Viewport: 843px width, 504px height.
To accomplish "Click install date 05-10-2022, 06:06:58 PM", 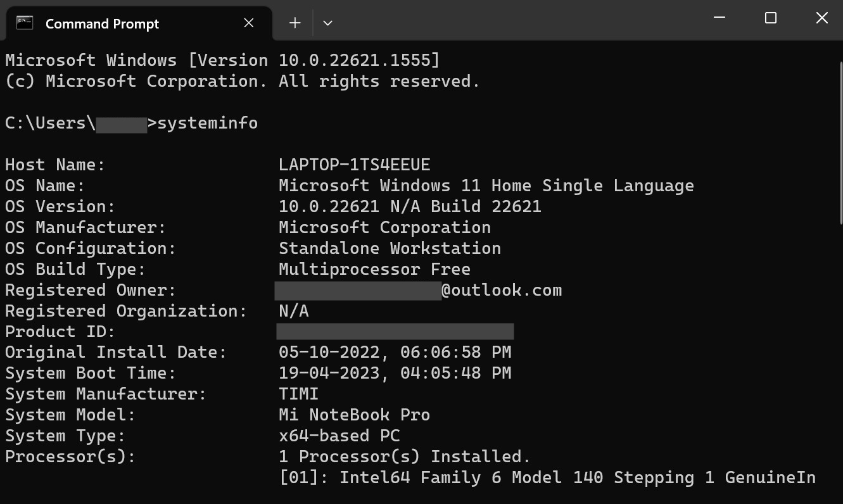I will coord(395,352).
